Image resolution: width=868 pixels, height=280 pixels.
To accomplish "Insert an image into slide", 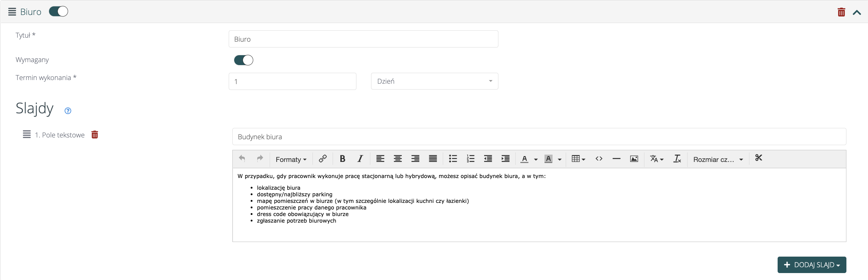I will tap(634, 159).
